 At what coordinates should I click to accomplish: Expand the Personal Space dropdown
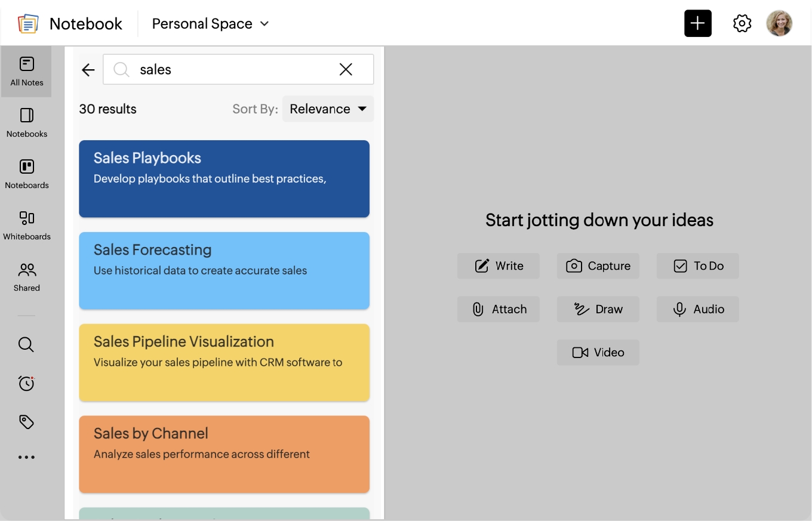coord(210,24)
